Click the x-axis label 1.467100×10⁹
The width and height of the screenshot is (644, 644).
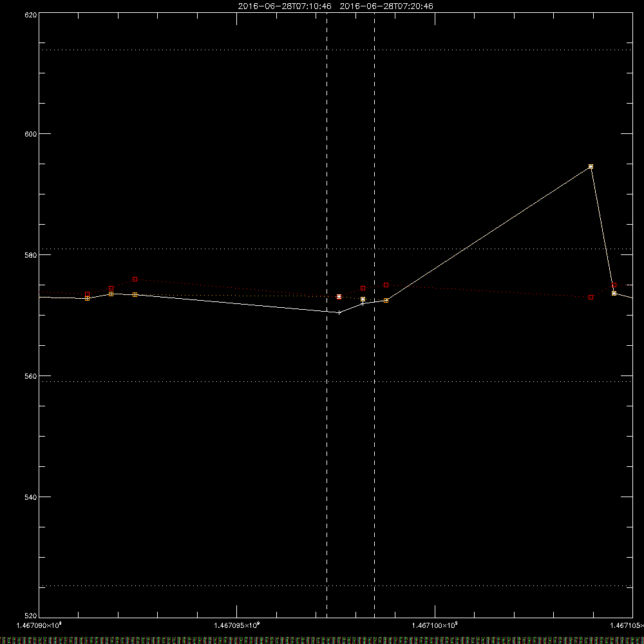coord(435,625)
